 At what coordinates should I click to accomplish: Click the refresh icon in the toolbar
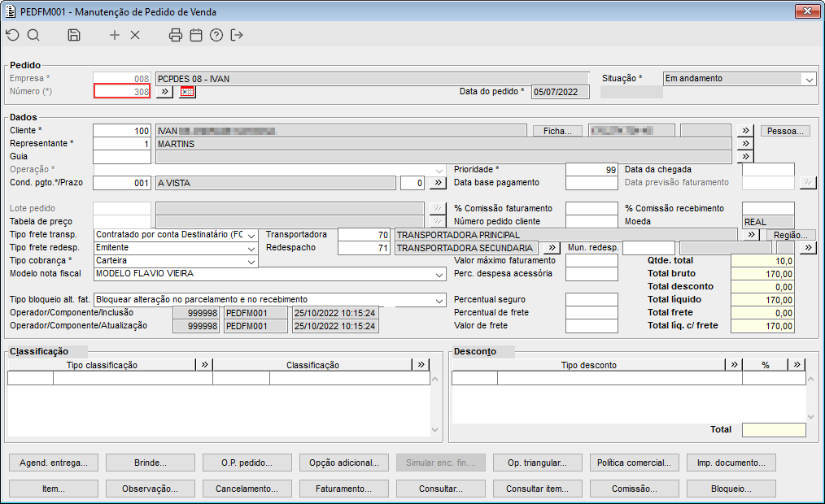12,35
